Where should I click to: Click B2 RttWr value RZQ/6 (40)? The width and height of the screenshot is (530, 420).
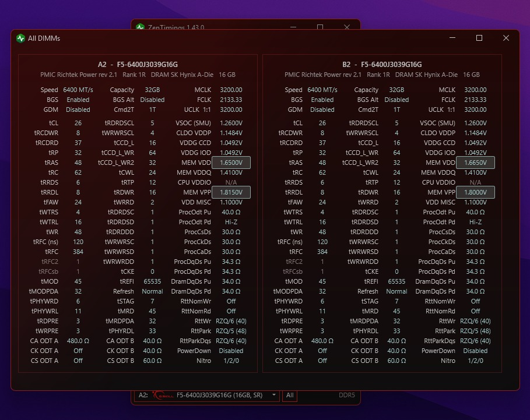475,321
